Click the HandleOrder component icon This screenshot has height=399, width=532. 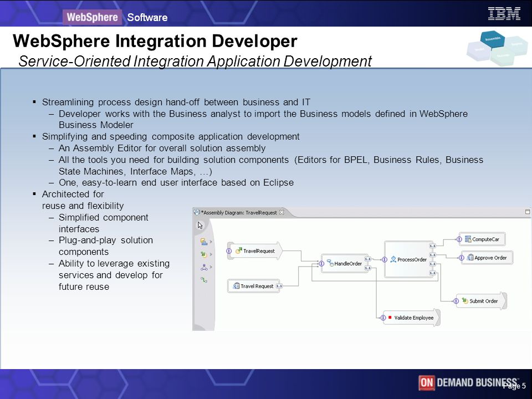330,263
